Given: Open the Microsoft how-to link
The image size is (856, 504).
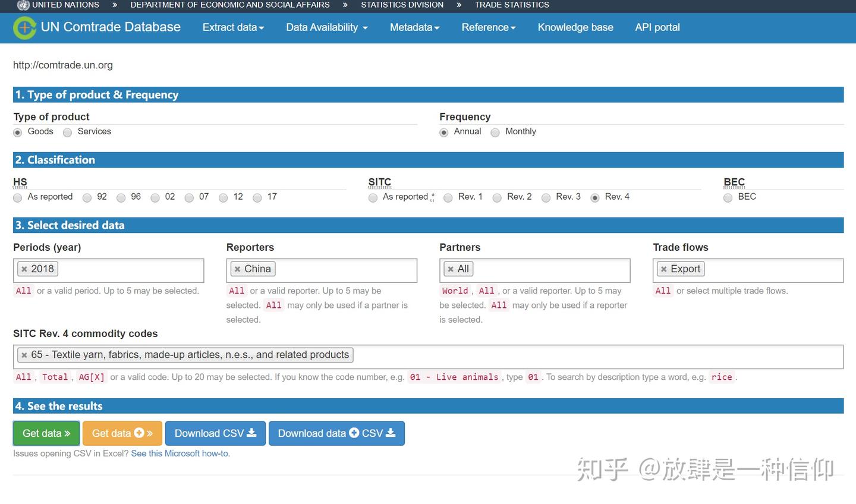Looking at the screenshot, I should tap(180, 453).
